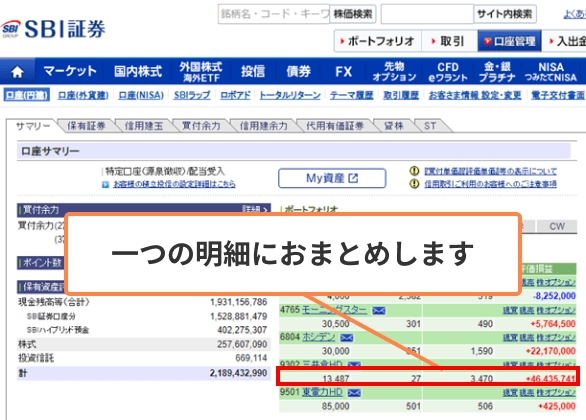586x420 pixels.
Task: Open the モーニングスター stock link
Action: click(334, 310)
